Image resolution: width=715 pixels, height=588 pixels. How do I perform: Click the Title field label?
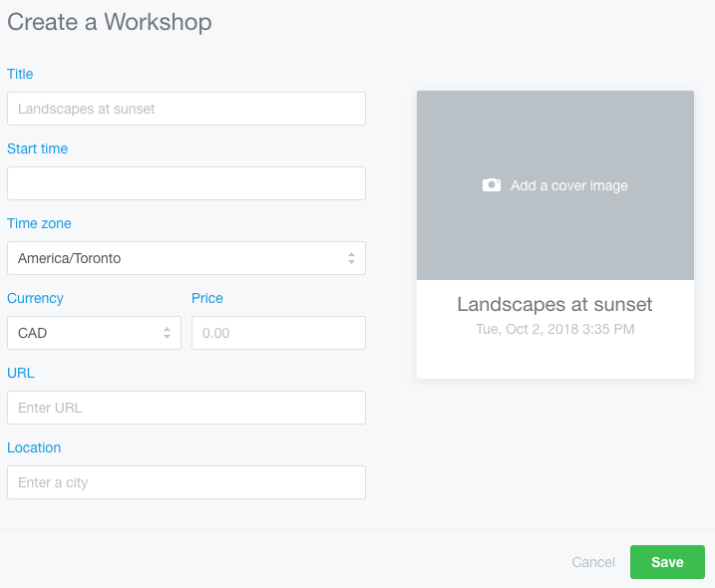pos(20,74)
